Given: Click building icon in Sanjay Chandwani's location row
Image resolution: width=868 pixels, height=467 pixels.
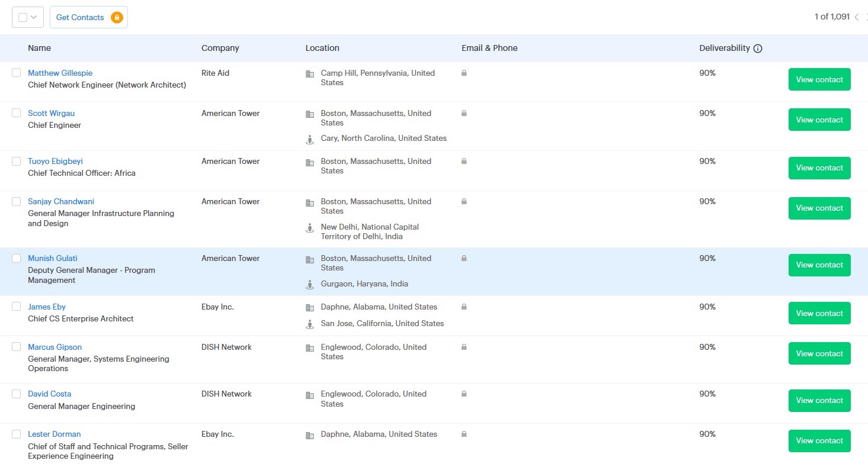Looking at the screenshot, I should point(310,203).
